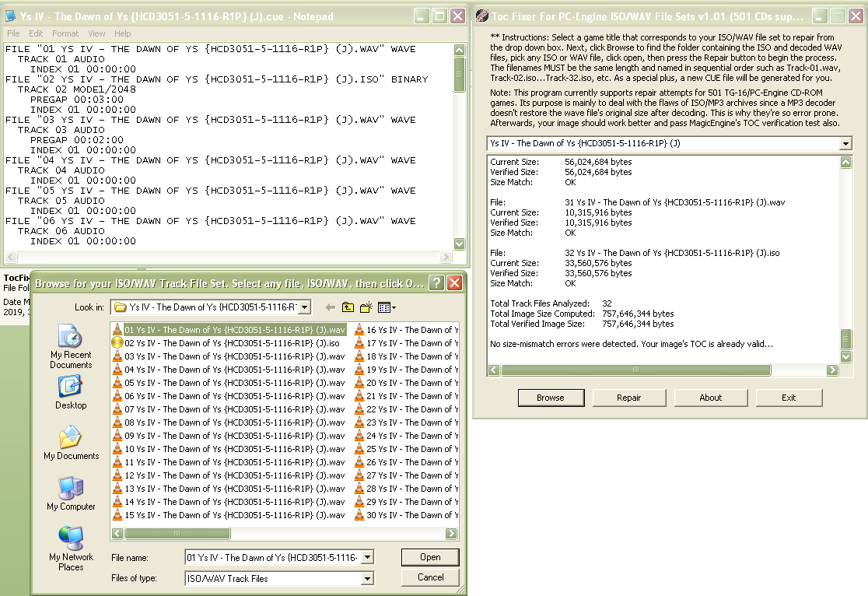Select 06 Ys IV .wav file
This screenshot has height=596, width=868.
point(229,396)
